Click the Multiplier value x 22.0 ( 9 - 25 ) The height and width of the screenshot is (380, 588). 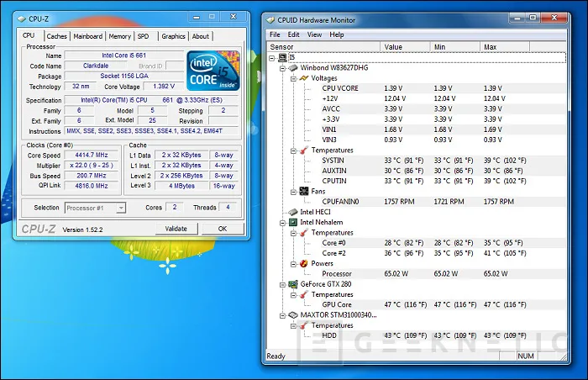[x=92, y=166]
